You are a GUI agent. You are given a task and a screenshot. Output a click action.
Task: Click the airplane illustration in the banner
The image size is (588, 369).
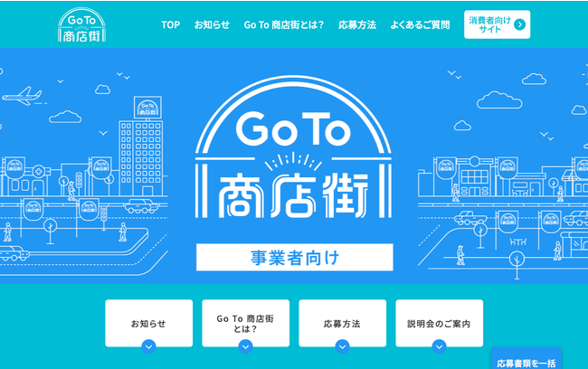[x=23, y=96]
